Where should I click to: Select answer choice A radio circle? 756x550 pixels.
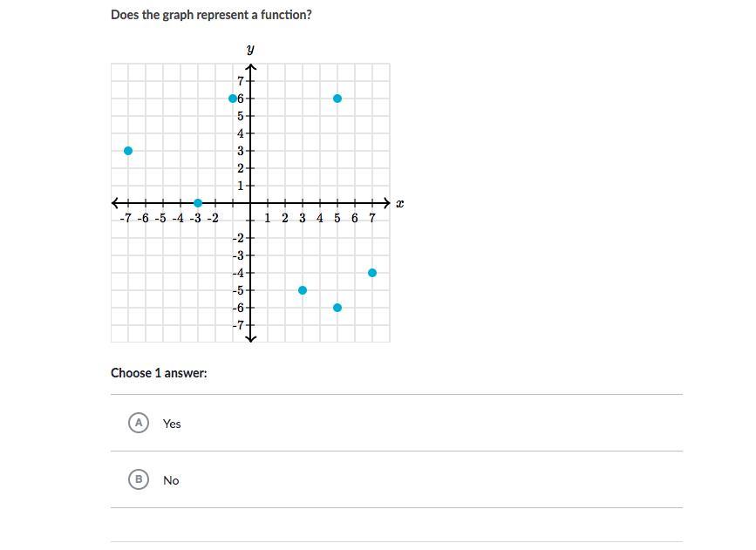tap(138, 423)
